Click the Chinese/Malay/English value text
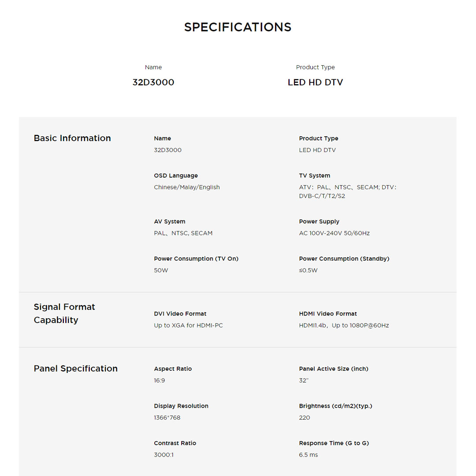Image resolution: width=476 pixels, height=476 pixels. tap(187, 187)
